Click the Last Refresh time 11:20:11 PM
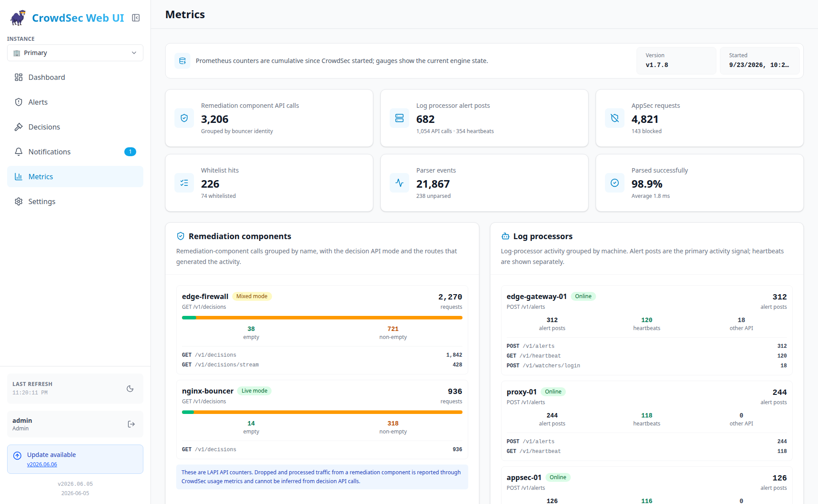Screen dimensions: 818x504 pyautogui.click(x=30, y=393)
